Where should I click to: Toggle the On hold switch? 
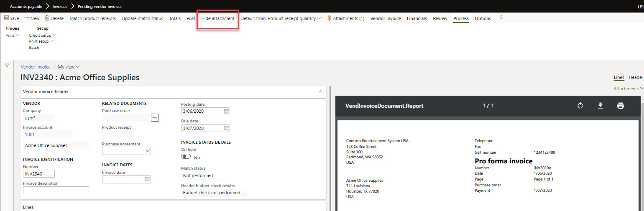click(x=186, y=156)
